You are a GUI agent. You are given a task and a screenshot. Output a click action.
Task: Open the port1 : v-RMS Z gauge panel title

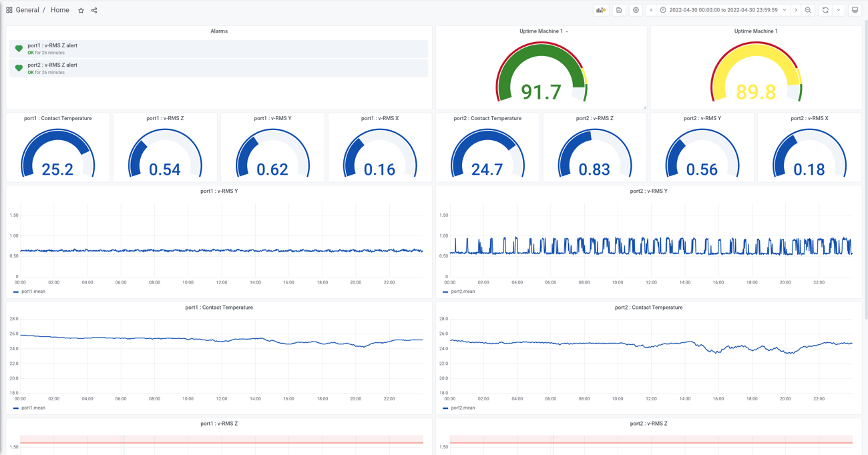click(x=165, y=118)
